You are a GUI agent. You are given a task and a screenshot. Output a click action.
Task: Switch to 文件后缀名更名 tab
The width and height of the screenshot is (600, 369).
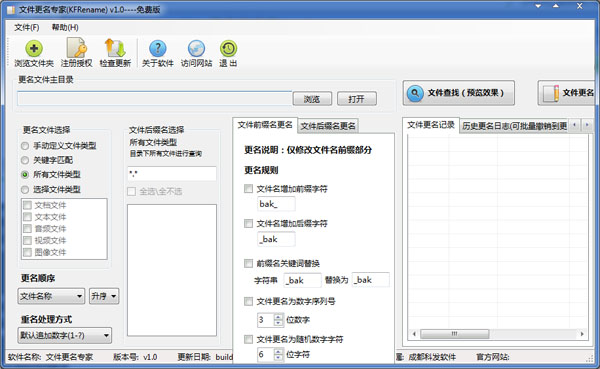328,126
